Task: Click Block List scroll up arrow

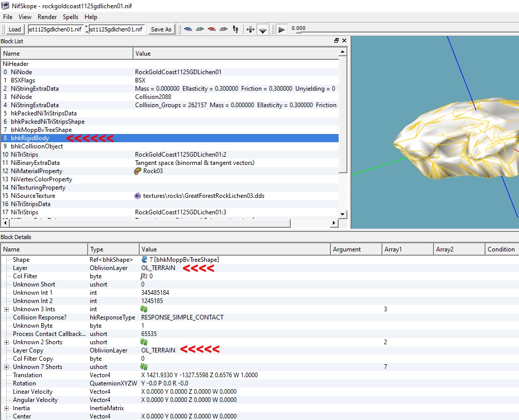Action: [x=343, y=52]
